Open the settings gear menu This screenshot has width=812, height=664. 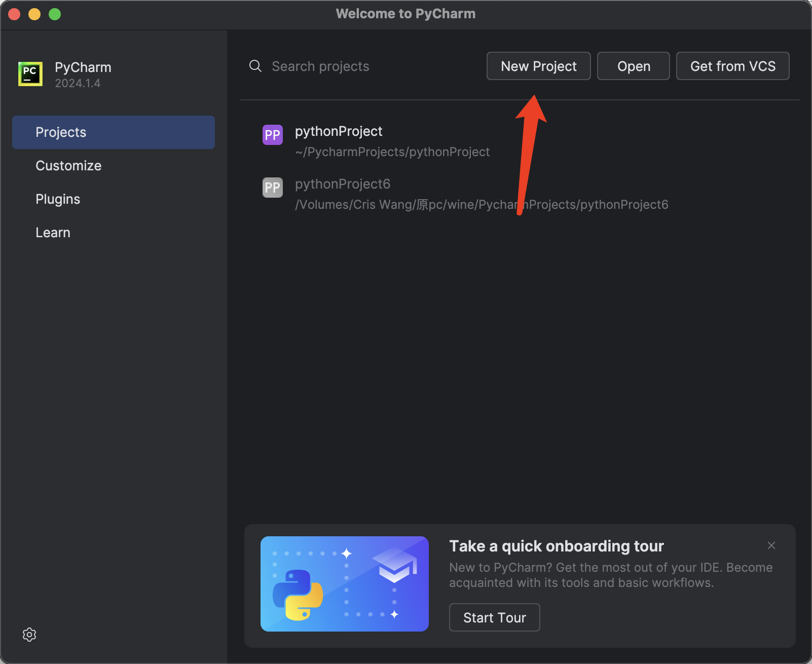29,635
